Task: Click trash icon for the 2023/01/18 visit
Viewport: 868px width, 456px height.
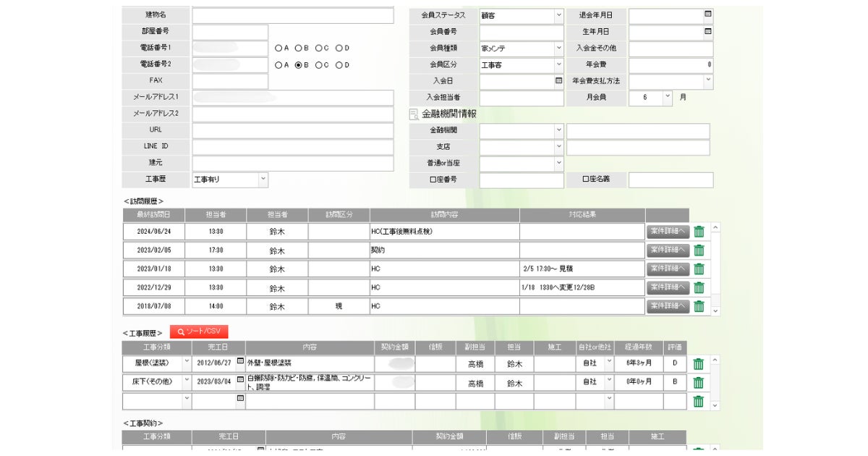Action: [699, 269]
